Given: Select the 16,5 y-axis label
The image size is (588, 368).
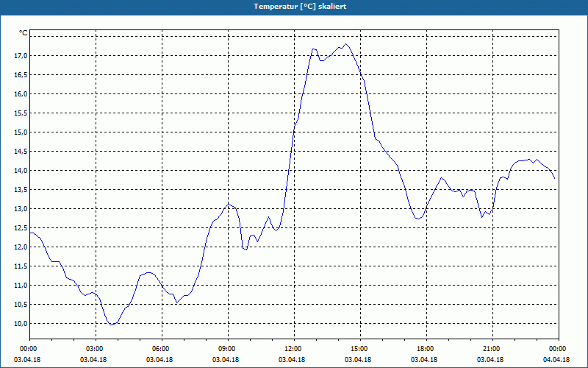Looking at the screenshot, I should click(x=21, y=75).
